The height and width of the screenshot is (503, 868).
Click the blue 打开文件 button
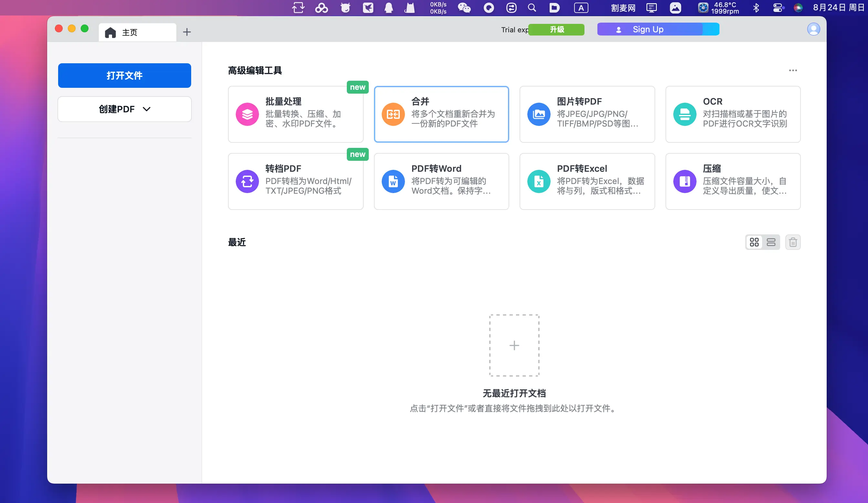pos(124,76)
